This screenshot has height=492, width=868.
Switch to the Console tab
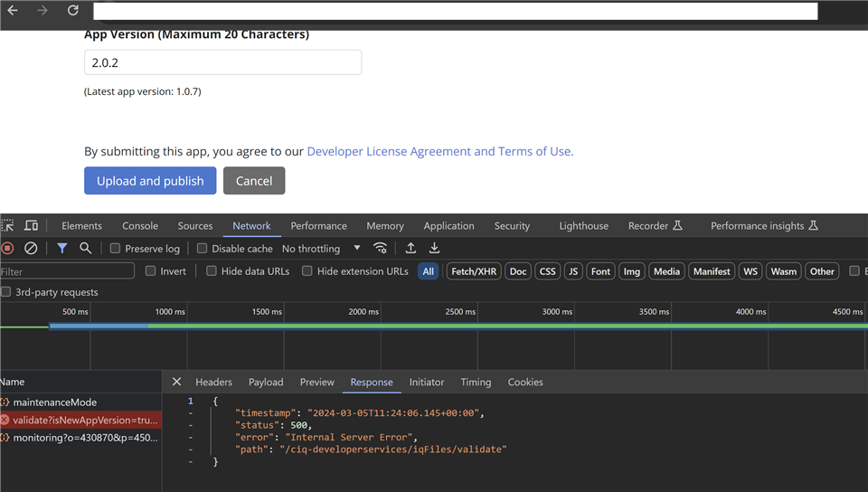click(140, 226)
